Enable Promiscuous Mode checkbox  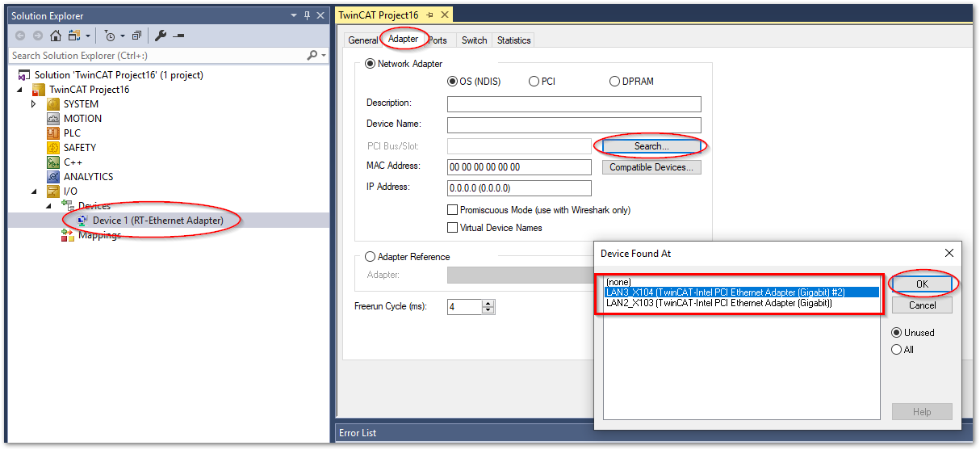[452, 210]
